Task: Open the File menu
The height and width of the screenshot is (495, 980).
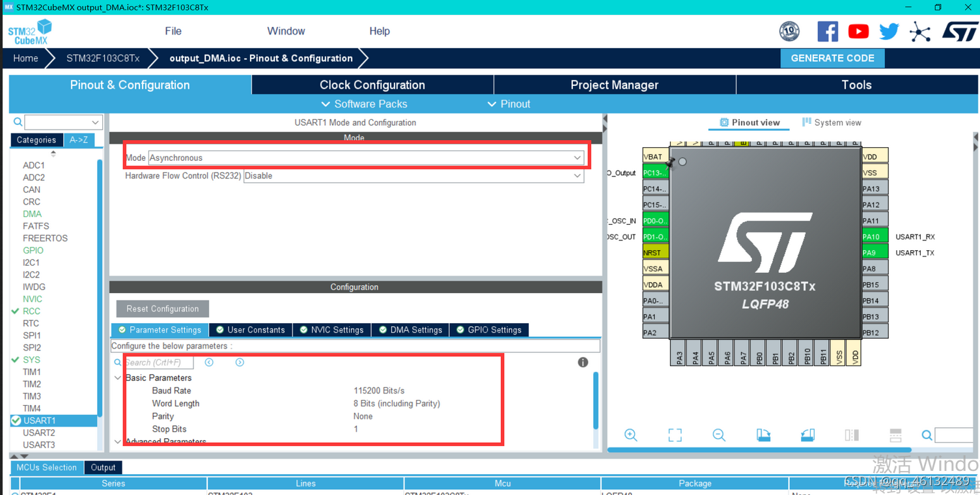Action: pos(173,31)
